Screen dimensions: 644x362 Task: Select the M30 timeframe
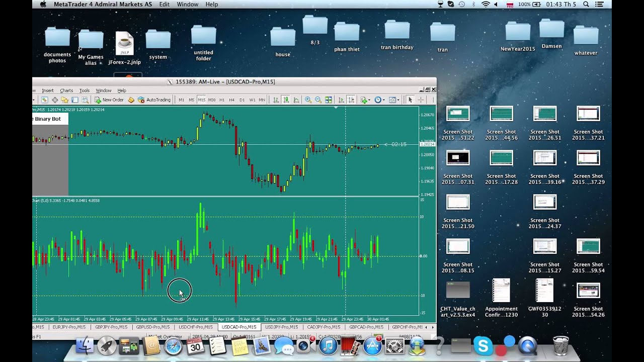(212, 100)
